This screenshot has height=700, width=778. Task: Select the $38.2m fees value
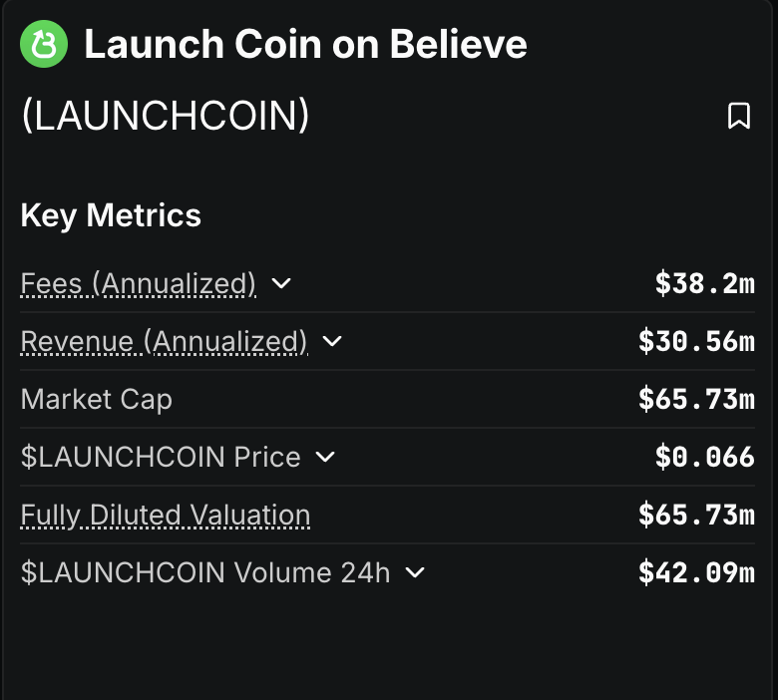[705, 284]
